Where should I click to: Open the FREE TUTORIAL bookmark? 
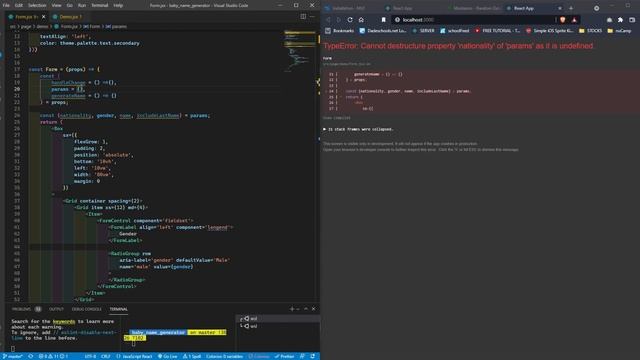coord(497,31)
